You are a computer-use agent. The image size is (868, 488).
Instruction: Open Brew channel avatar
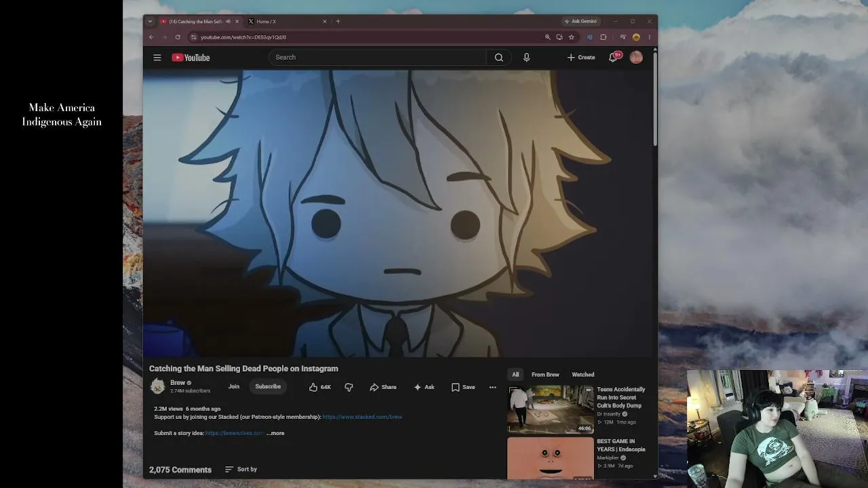(158, 386)
